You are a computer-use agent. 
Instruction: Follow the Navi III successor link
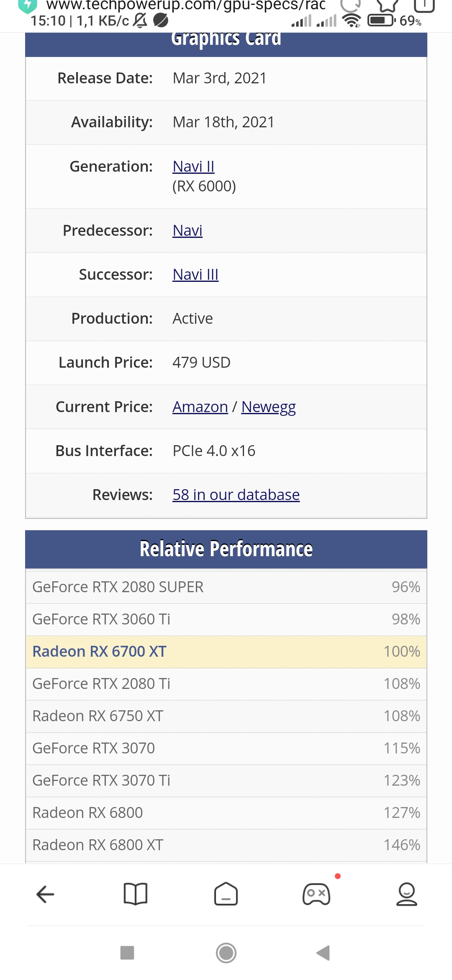point(195,275)
